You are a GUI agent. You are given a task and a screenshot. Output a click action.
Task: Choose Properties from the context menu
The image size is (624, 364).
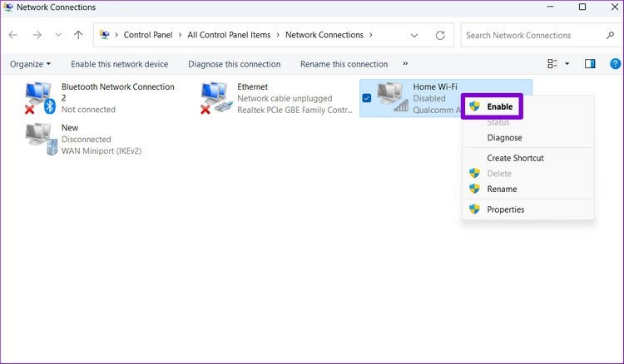pyautogui.click(x=505, y=209)
